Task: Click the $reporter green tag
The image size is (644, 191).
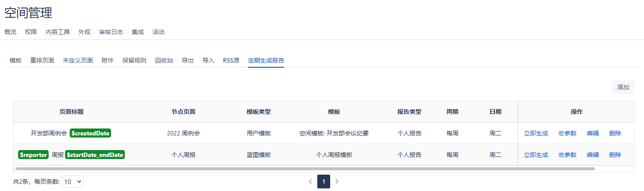Action: 34,155
